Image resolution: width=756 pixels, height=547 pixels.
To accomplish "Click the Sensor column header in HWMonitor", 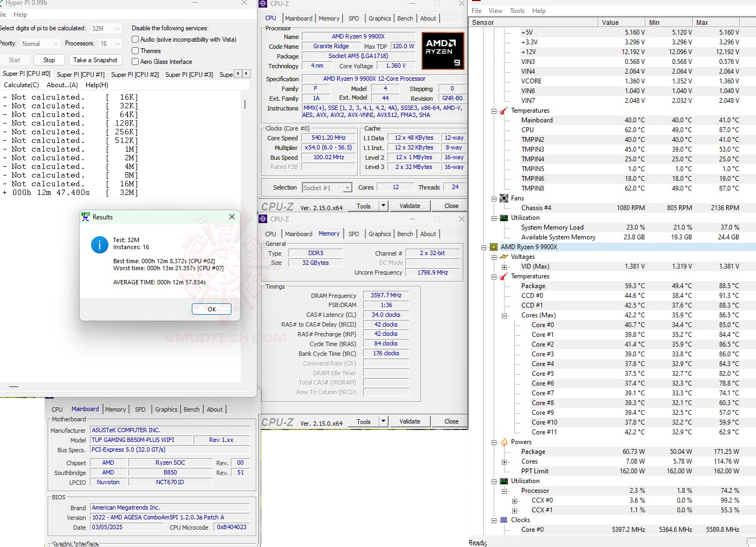I will pyautogui.click(x=534, y=23).
